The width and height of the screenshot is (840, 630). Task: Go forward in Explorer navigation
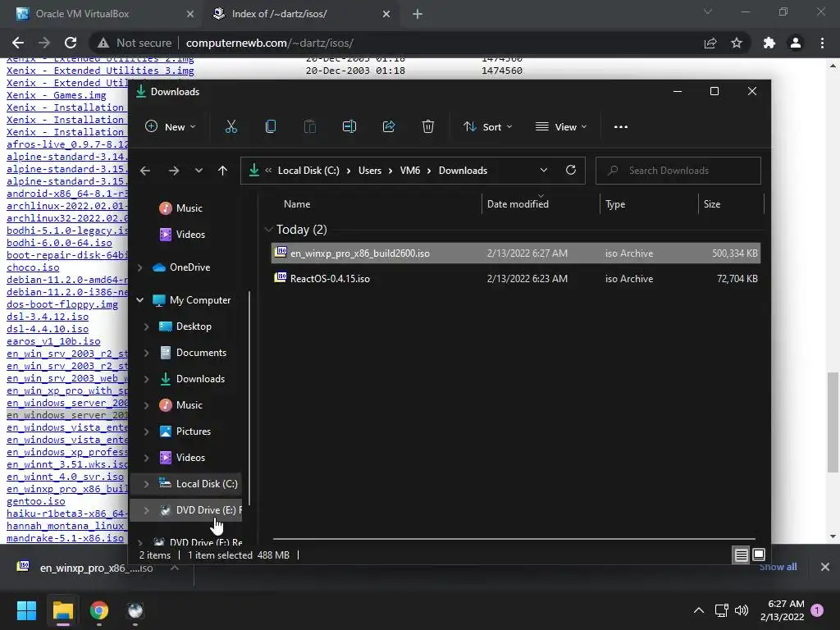[x=174, y=171]
